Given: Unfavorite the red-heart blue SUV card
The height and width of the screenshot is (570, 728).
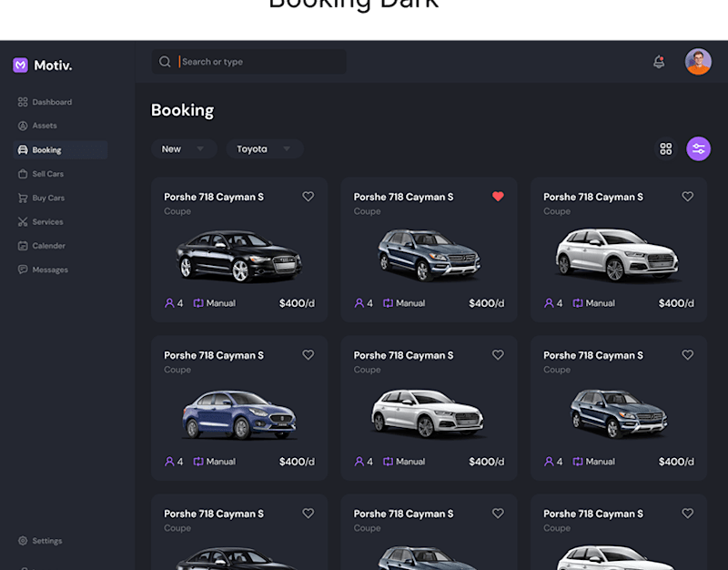Looking at the screenshot, I should pyautogui.click(x=498, y=197).
